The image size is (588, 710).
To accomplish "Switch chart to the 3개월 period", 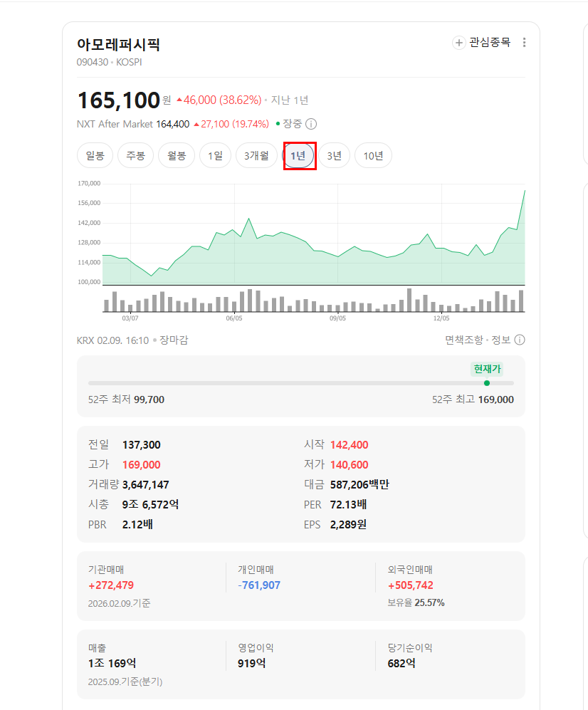I will click(256, 156).
